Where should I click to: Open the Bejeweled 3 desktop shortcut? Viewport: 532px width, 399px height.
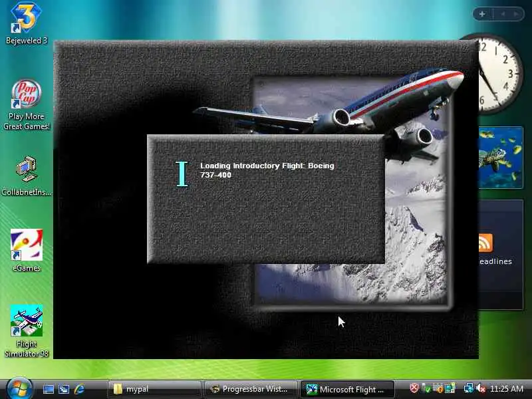coord(26,23)
